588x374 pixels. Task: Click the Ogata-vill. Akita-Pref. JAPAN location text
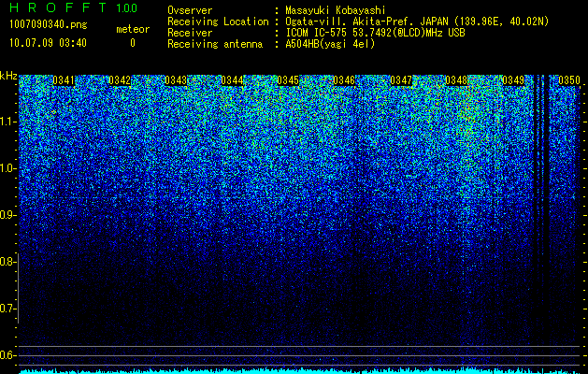tap(417, 22)
